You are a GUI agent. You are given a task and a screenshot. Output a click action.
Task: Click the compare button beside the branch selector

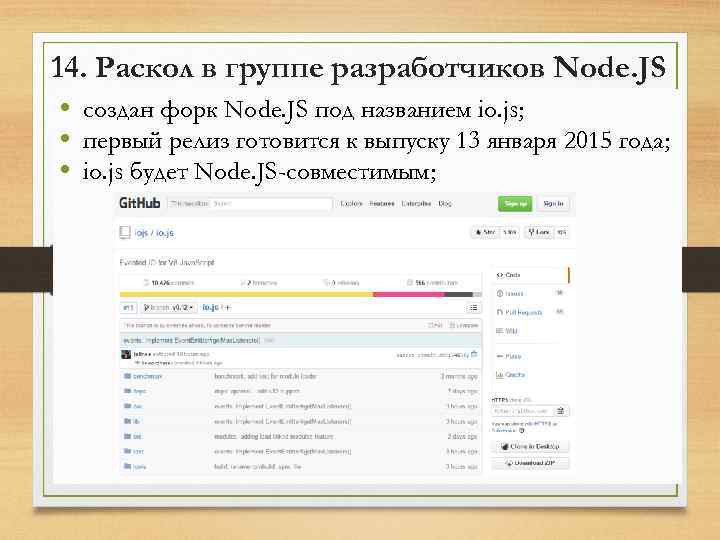(128, 308)
